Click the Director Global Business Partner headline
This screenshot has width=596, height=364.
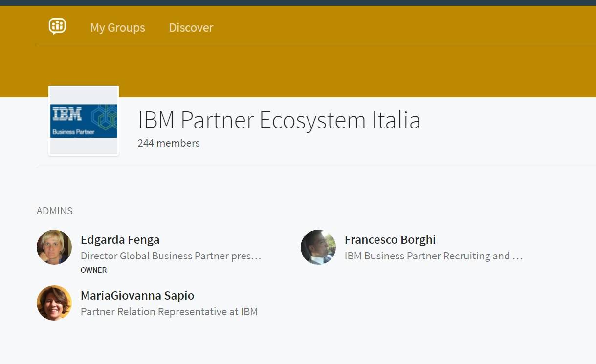[x=171, y=256]
